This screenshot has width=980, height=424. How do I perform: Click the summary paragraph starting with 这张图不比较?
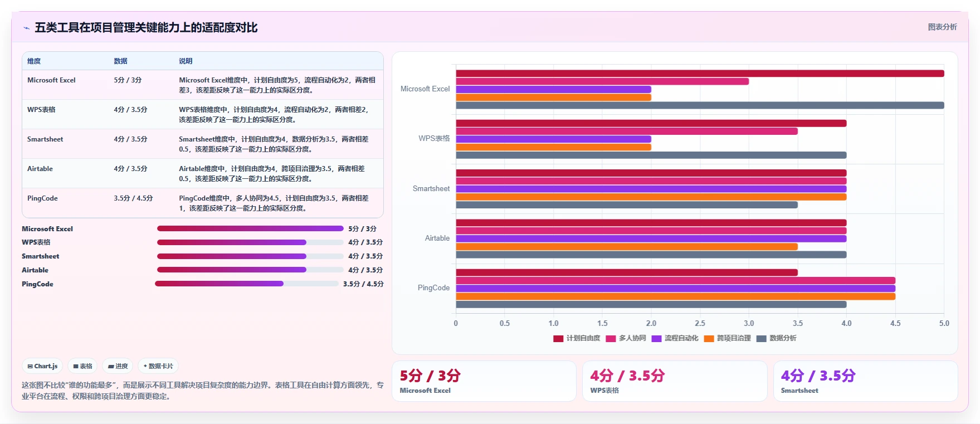[x=203, y=391]
